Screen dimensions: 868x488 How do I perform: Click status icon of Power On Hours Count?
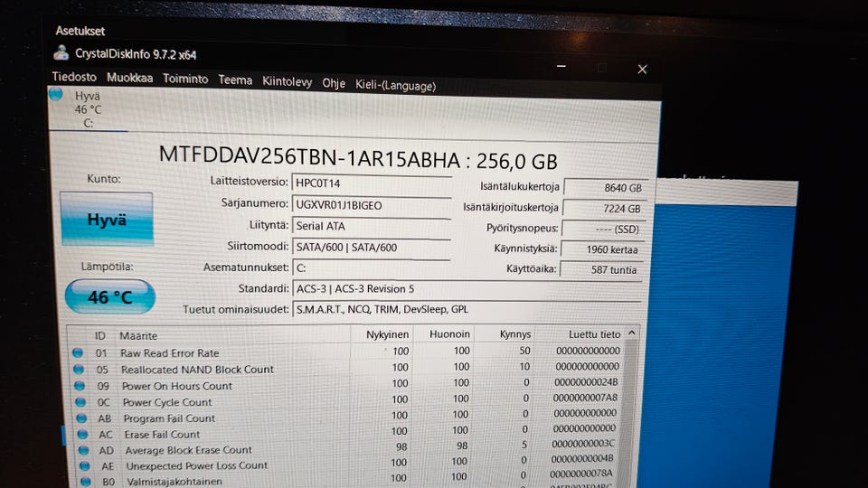[x=80, y=386]
